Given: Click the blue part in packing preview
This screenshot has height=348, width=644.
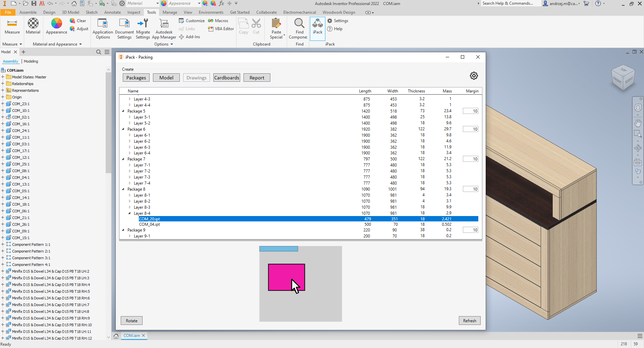Looking at the screenshot, I should 278,249.
